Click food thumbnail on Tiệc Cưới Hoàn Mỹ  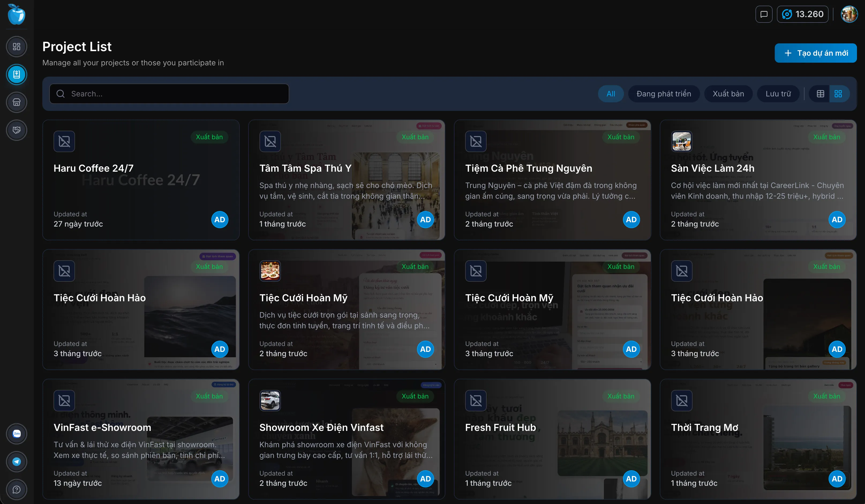coord(270,271)
